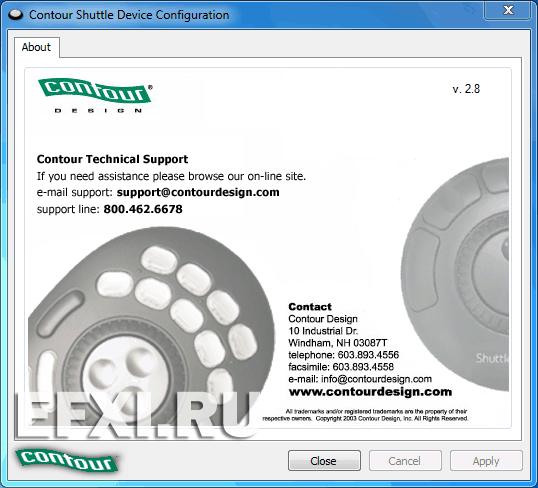The height and width of the screenshot is (488, 538).
Task: Click the Shuttle icon in the title bar
Action: coord(15,15)
